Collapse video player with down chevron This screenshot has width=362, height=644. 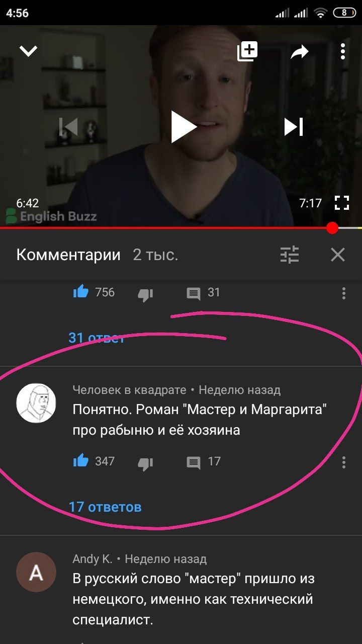(x=28, y=51)
